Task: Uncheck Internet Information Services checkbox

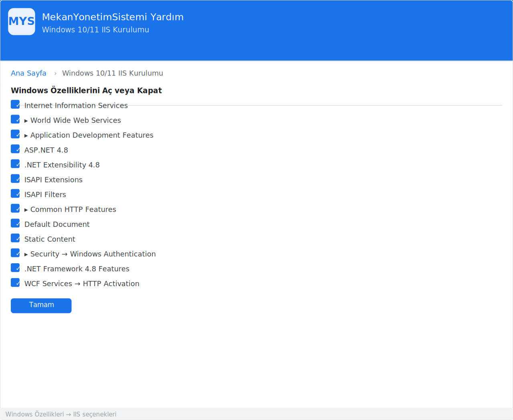Action: (x=15, y=105)
